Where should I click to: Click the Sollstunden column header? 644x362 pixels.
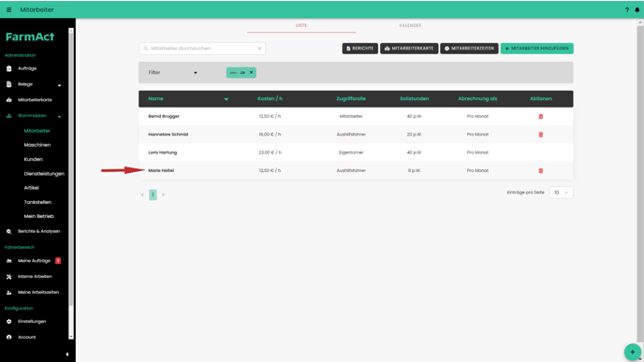(414, 99)
